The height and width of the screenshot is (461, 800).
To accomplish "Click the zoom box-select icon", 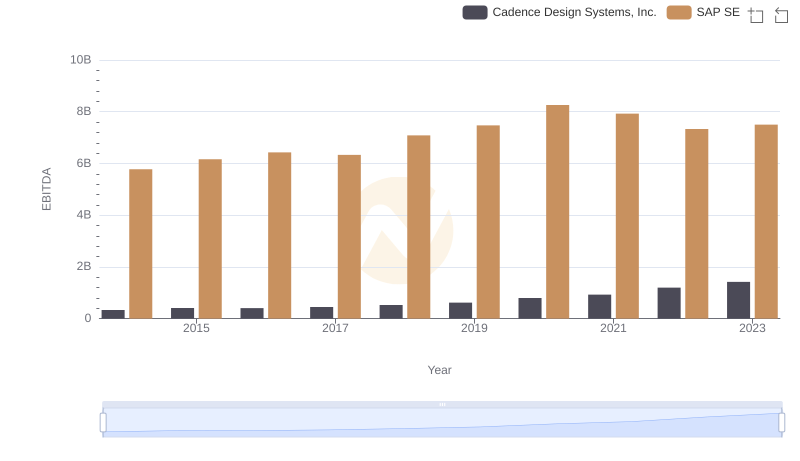I will [756, 15].
